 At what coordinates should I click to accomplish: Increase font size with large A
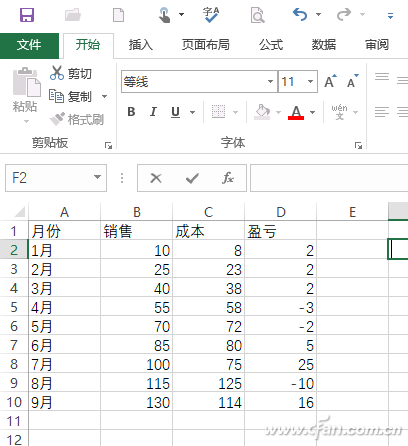(330, 81)
